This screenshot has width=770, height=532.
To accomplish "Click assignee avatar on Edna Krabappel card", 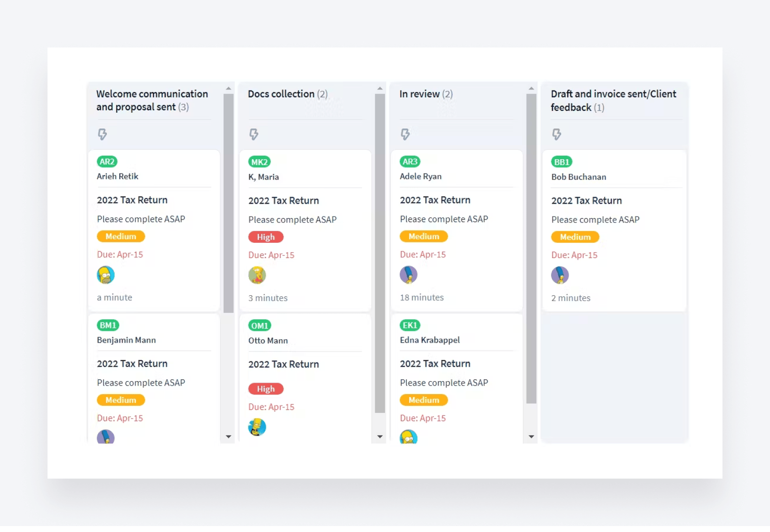I will (409, 437).
